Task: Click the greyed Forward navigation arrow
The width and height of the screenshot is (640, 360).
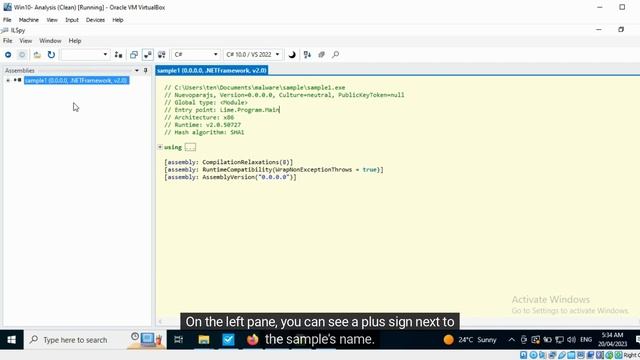Action: coord(22,55)
